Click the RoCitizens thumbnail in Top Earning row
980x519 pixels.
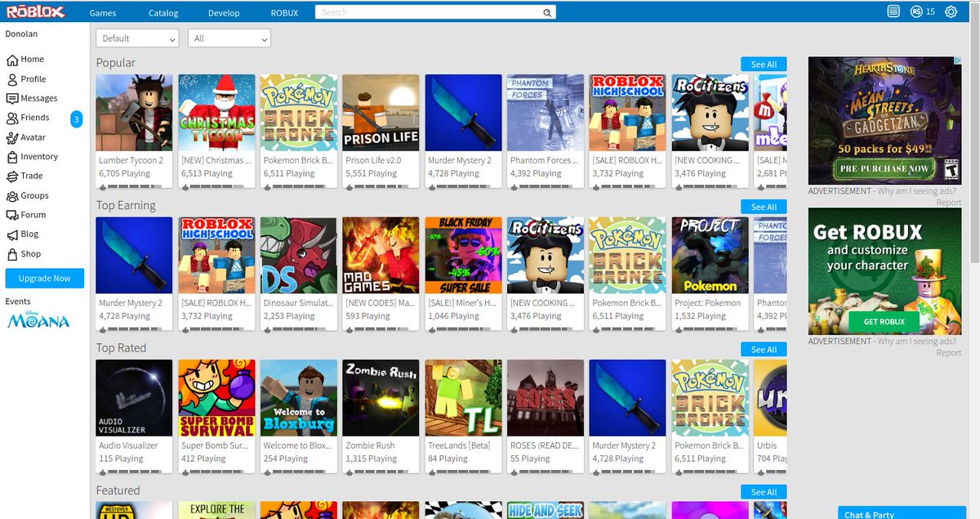pyautogui.click(x=546, y=255)
